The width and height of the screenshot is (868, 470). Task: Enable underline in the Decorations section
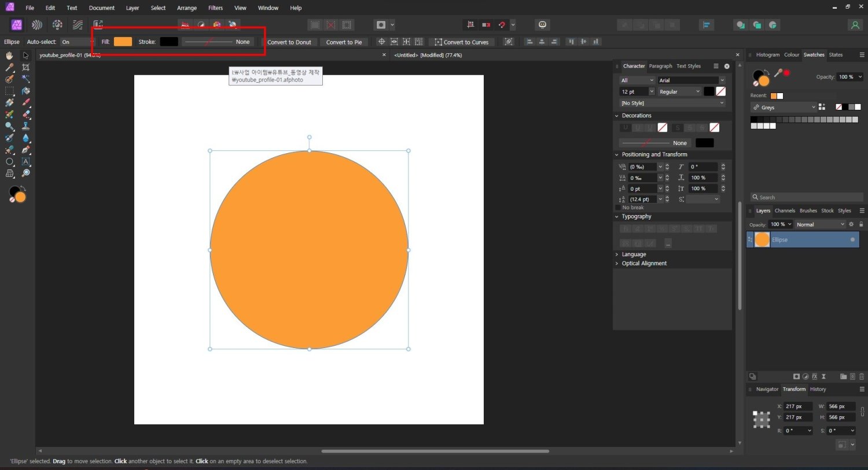pyautogui.click(x=624, y=127)
